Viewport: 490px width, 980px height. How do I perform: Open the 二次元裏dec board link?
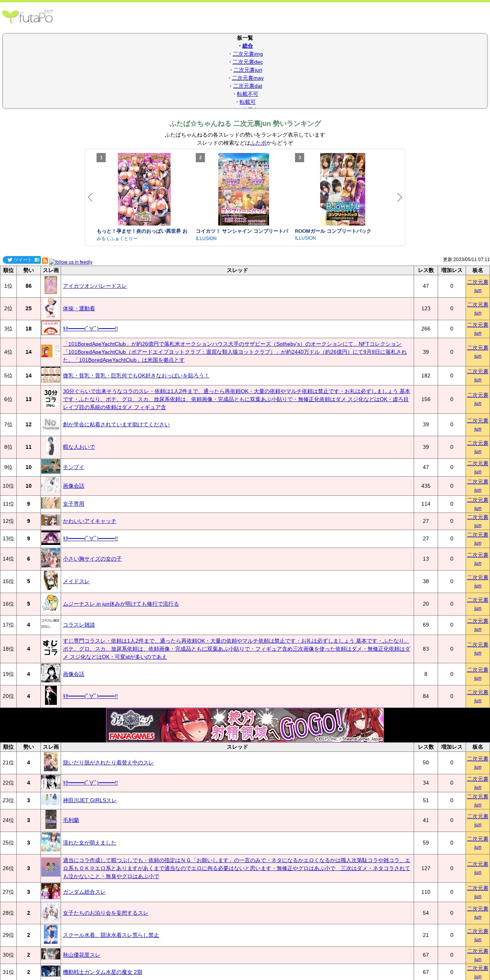coord(248,62)
